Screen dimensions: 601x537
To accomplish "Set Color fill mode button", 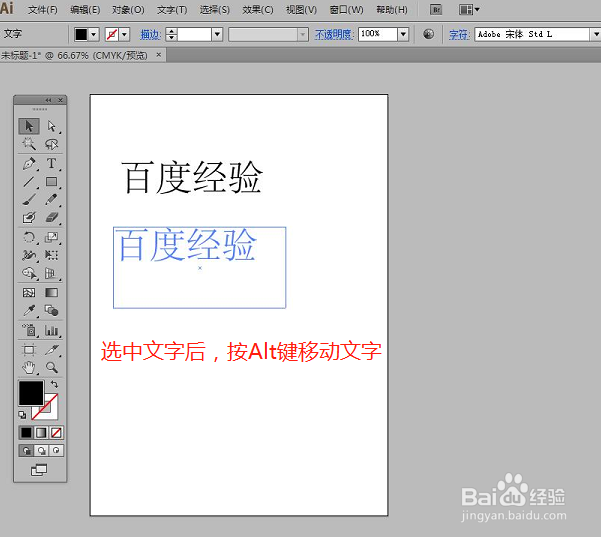I will [26, 433].
